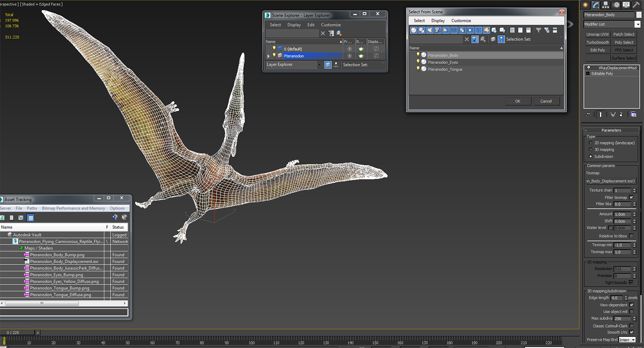The width and height of the screenshot is (644, 348).
Task: Open the Edit menu in Scene Explorer
Action: [311, 25]
